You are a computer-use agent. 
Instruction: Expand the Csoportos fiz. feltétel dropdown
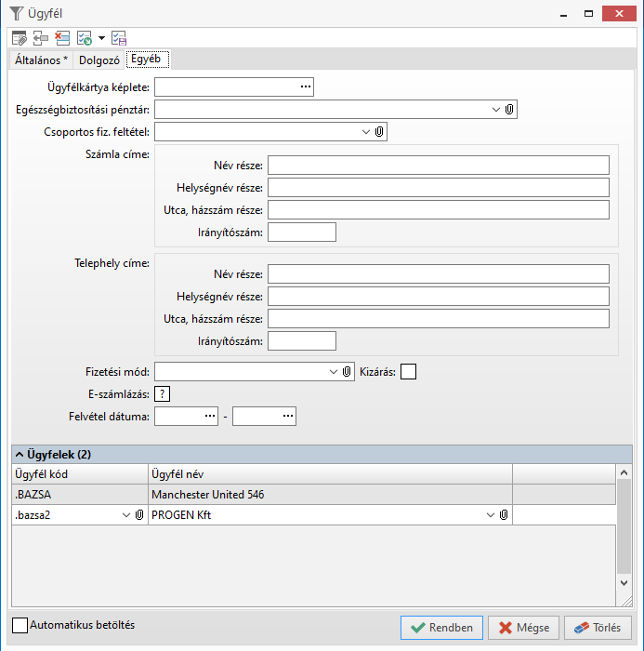(365, 132)
